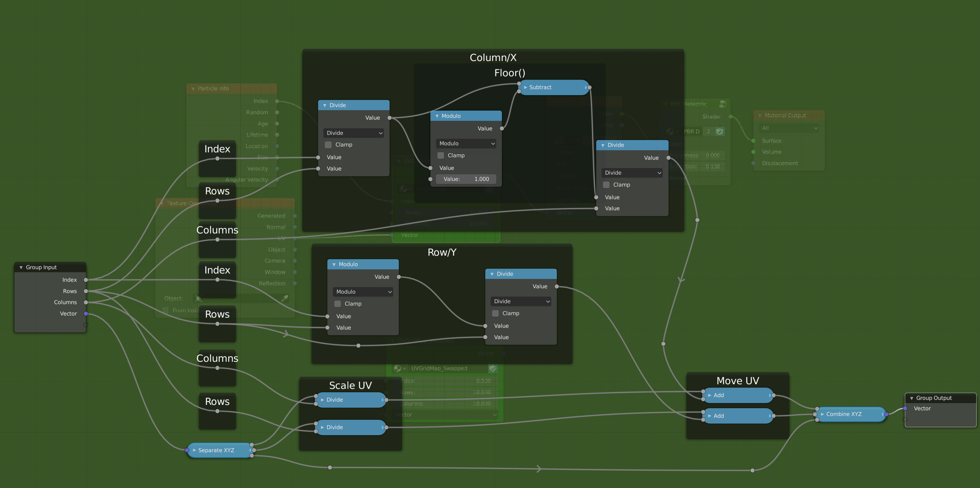
Task: Enable Clamp on the Row/Y Divide node
Action: 495,313
